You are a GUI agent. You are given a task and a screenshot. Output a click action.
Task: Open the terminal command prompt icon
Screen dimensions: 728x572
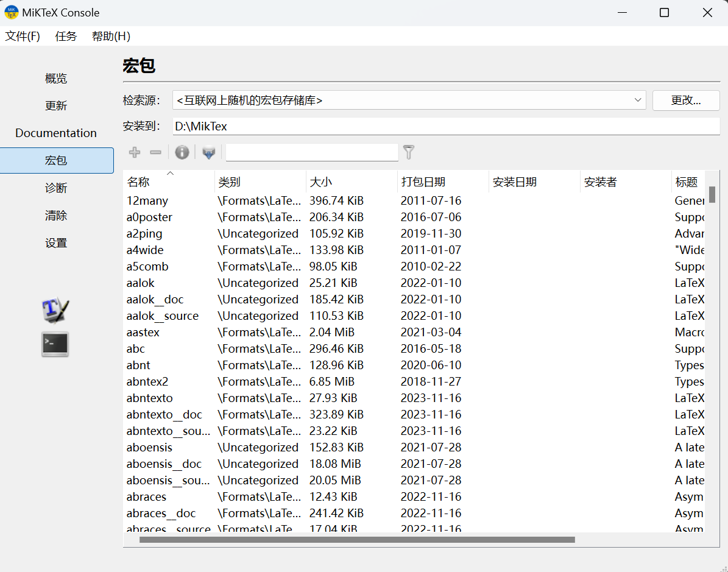[x=55, y=345]
